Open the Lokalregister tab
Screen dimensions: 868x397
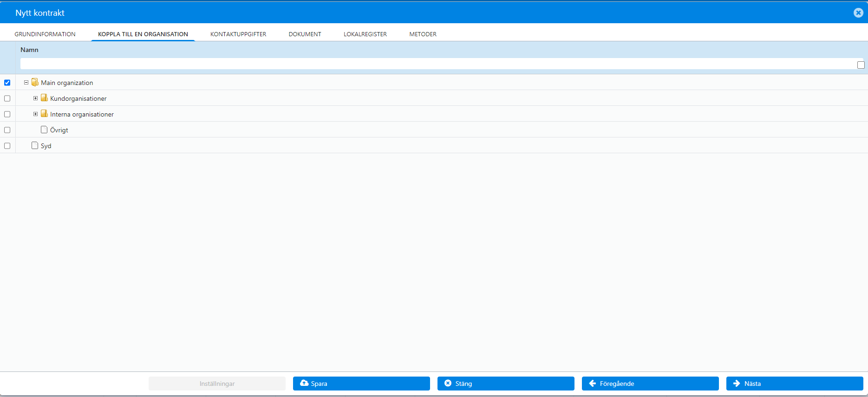365,34
